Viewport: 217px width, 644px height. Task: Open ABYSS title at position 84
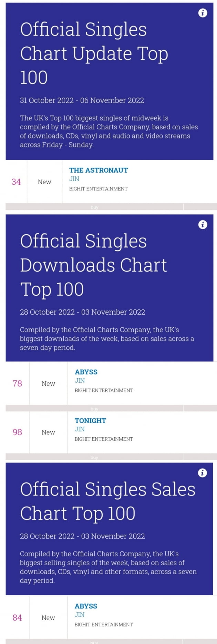tap(86, 606)
